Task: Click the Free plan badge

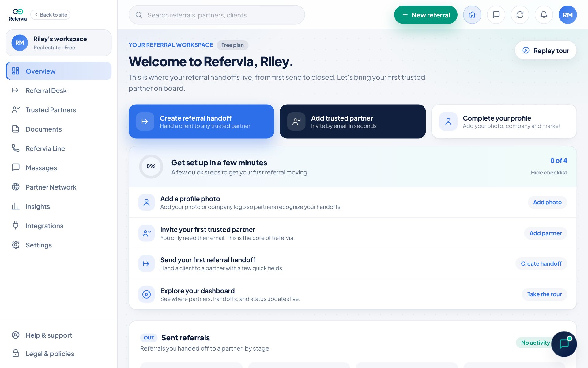Action: click(232, 45)
